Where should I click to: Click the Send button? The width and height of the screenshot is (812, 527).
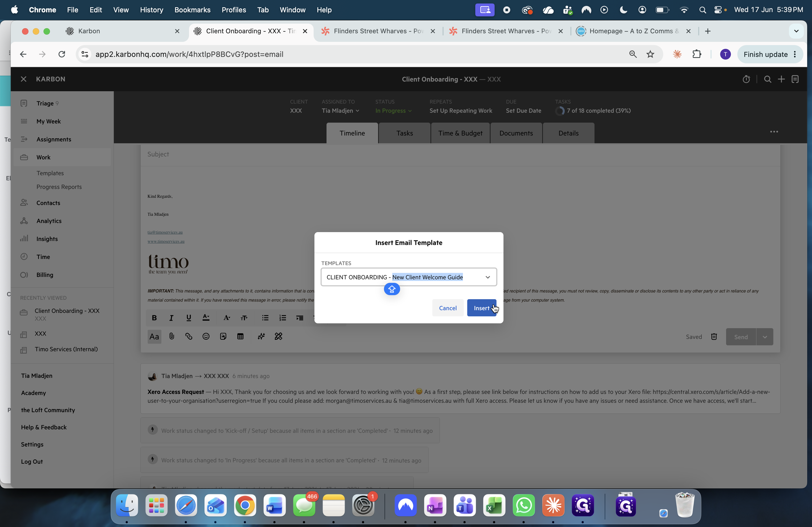point(741,337)
